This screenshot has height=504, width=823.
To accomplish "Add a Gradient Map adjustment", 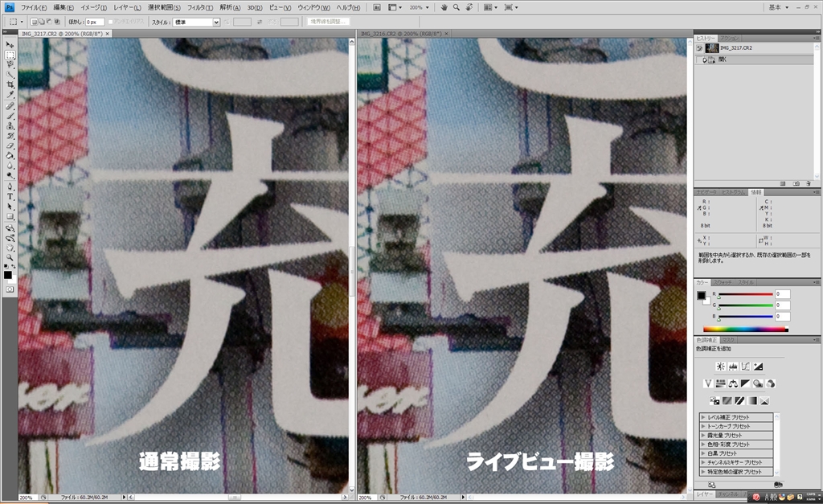I will 752,401.
